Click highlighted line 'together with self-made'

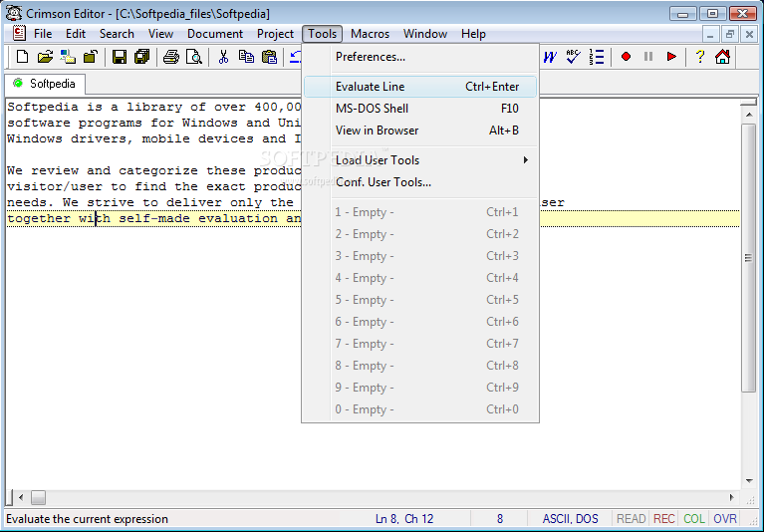154,218
